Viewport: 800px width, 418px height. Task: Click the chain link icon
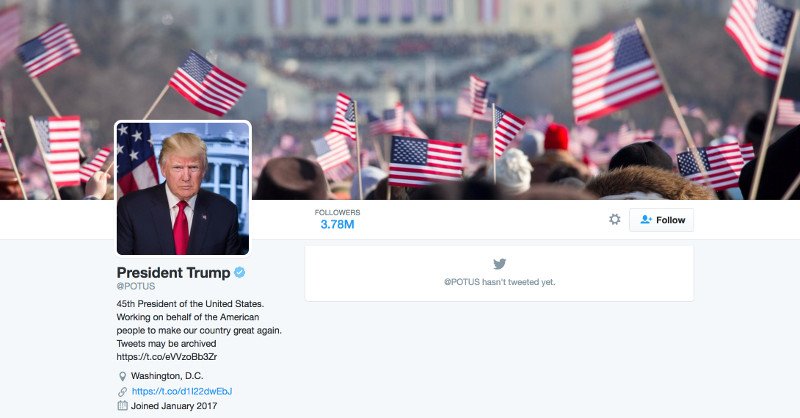pos(122,391)
